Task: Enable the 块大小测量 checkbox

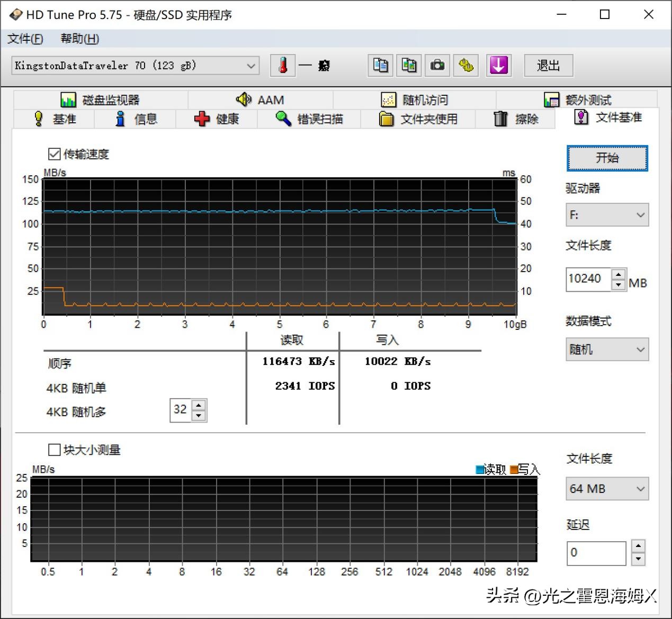Action: pyautogui.click(x=55, y=450)
